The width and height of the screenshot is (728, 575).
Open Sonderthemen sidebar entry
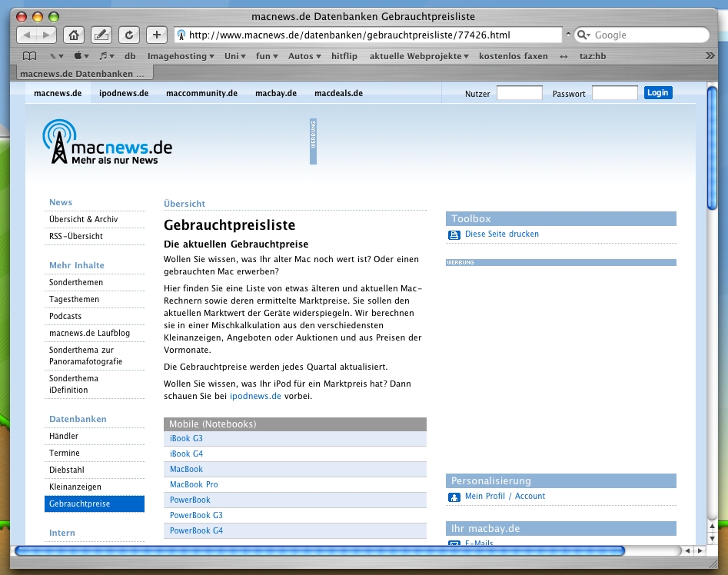(x=75, y=282)
